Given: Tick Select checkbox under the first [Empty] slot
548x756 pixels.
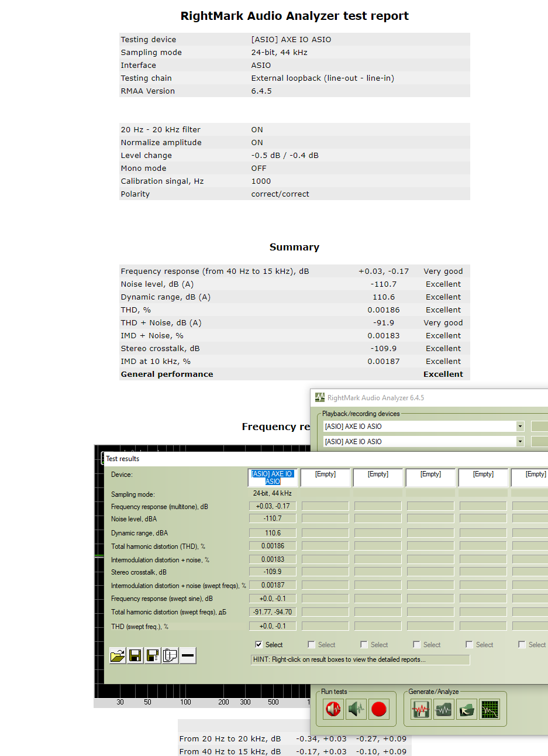Looking at the screenshot, I should coord(311,644).
